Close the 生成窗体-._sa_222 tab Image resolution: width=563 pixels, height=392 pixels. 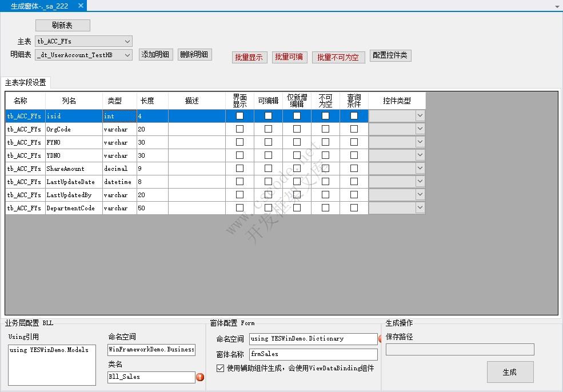point(81,6)
